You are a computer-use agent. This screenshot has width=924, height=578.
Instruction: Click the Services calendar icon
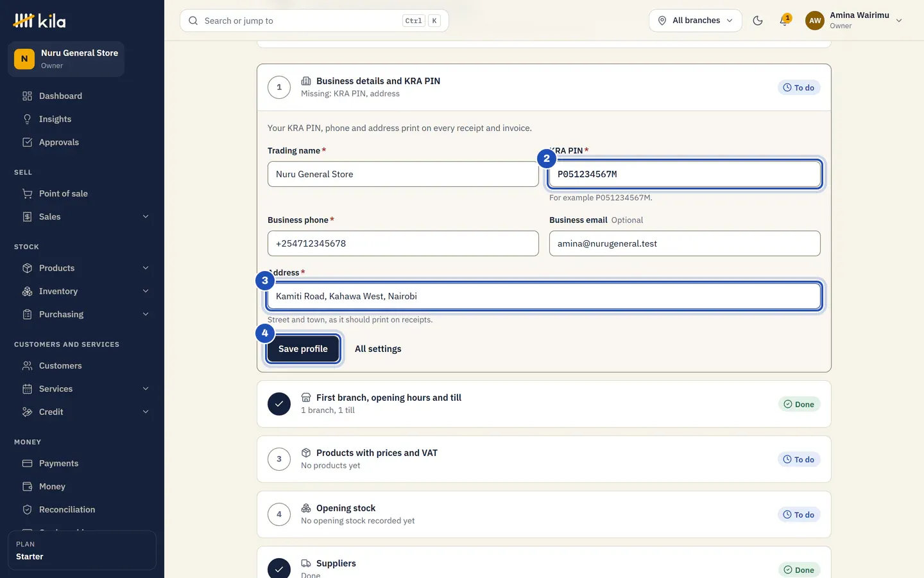[27, 389]
